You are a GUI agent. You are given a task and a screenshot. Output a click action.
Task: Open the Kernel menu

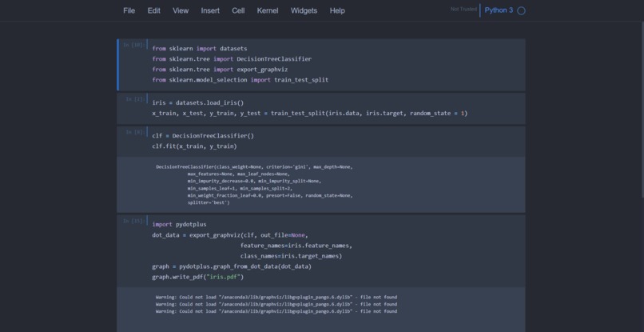(x=268, y=10)
